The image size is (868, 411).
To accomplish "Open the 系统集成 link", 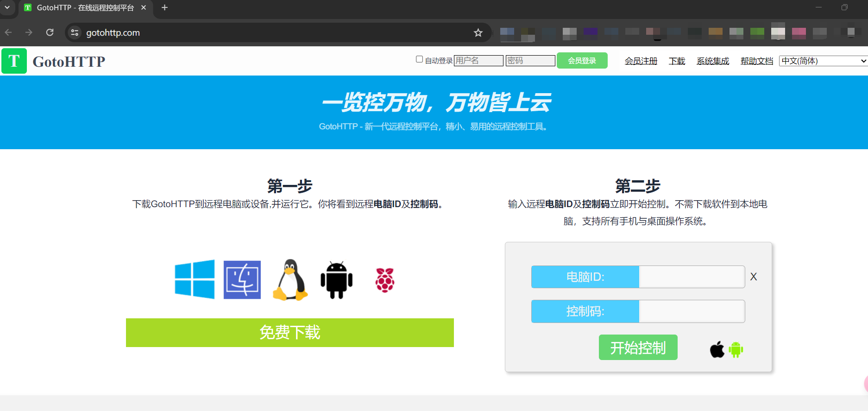I will pyautogui.click(x=713, y=61).
